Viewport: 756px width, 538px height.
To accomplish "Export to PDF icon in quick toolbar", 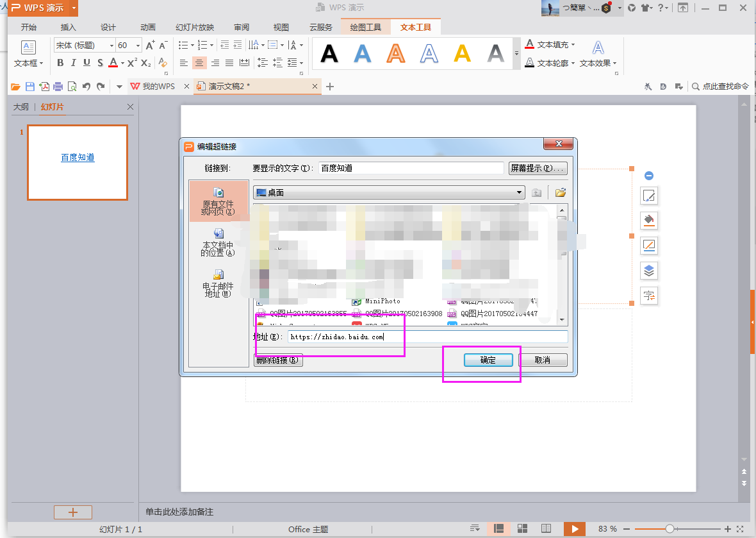I will click(x=44, y=87).
